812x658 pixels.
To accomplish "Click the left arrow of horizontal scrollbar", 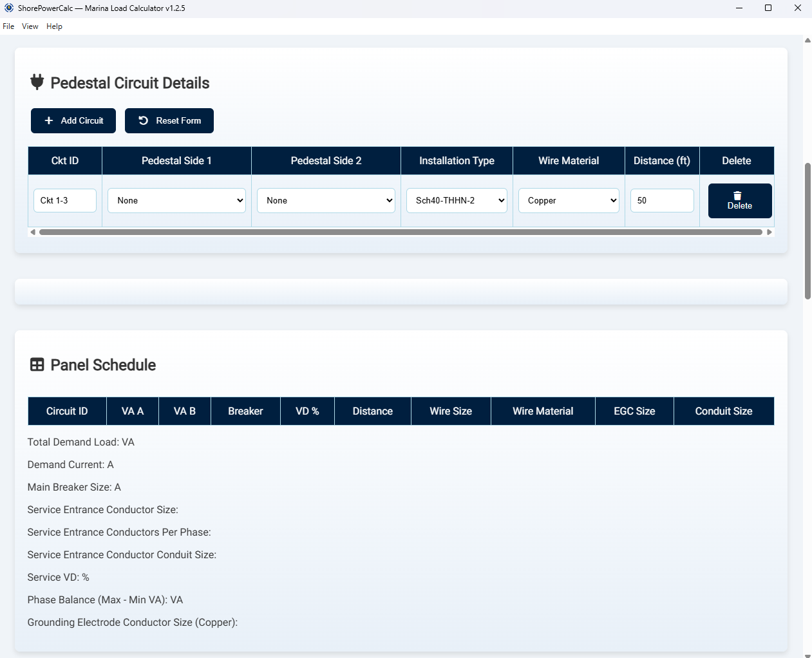I will point(33,232).
